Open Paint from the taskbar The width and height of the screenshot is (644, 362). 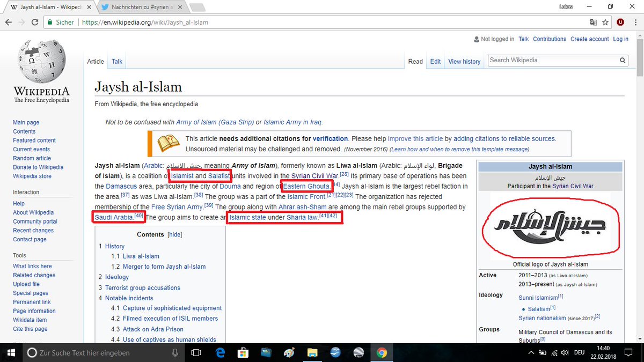click(x=289, y=352)
